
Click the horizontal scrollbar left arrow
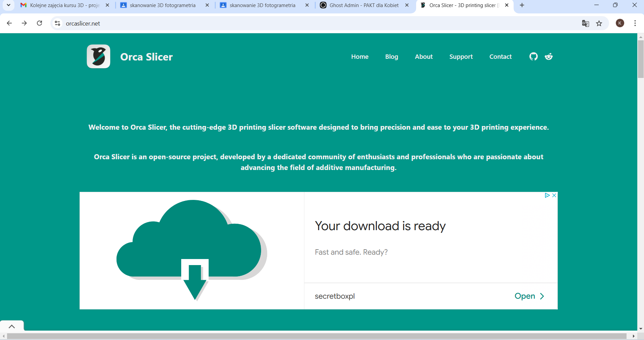(x=3, y=336)
